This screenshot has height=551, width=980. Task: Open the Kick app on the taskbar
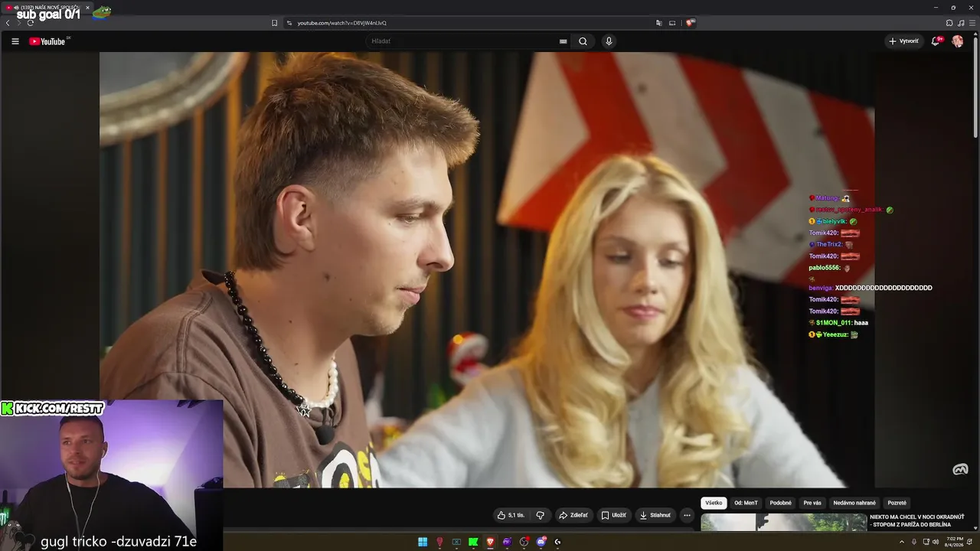(x=473, y=542)
